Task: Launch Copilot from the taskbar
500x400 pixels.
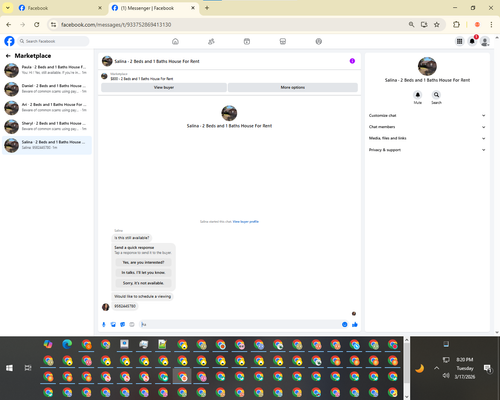Action: (x=48, y=344)
